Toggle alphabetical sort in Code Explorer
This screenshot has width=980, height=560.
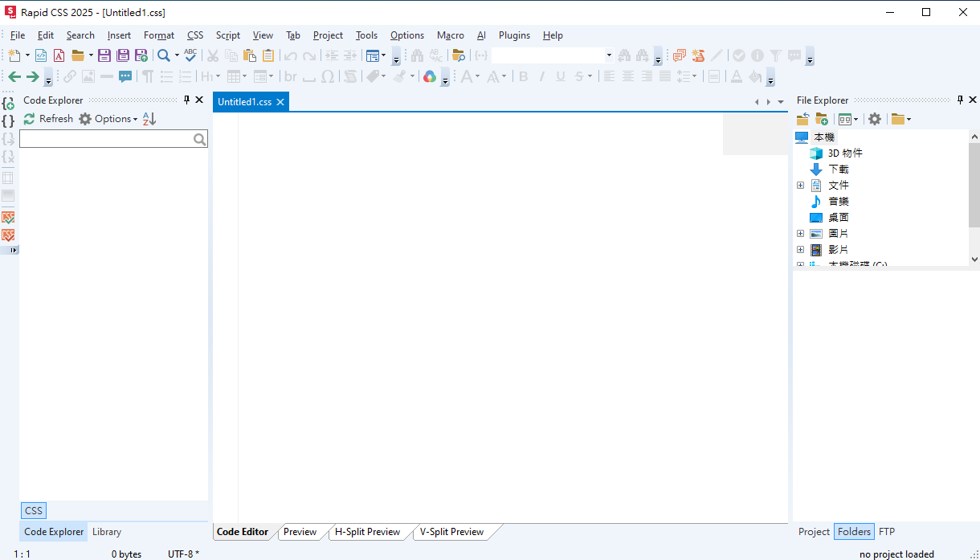tap(149, 119)
